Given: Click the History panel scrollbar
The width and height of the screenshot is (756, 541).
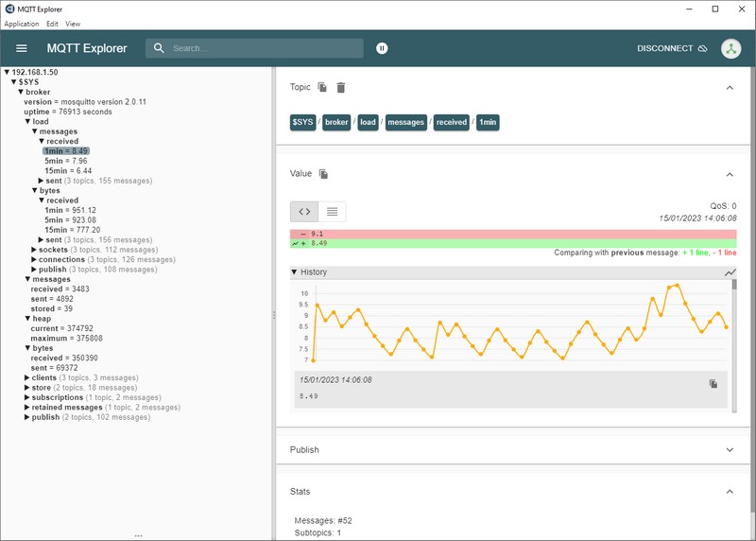Looking at the screenshot, I should (x=734, y=345).
